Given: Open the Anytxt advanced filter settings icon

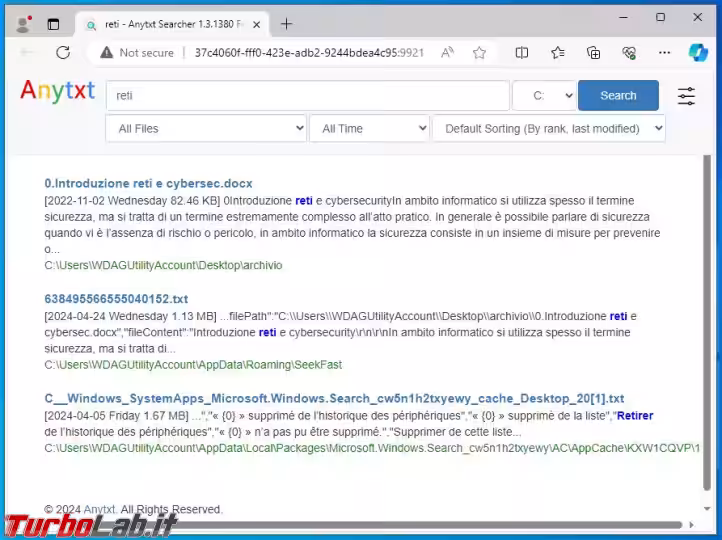Looking at the screenshot, I should coord(686,96).
